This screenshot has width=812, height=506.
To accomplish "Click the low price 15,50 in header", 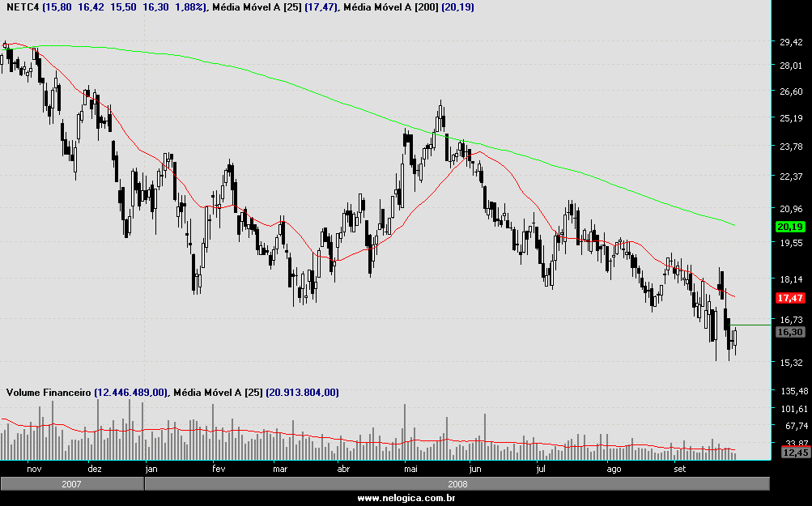I will [123, 7].
